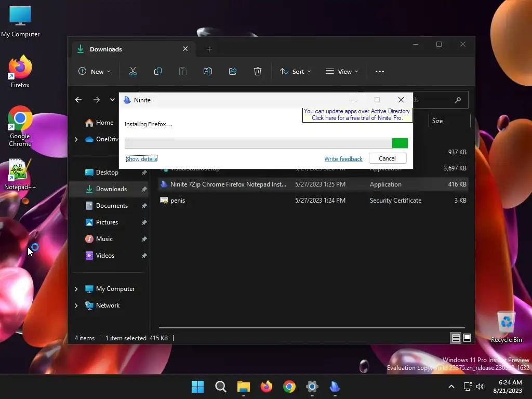Go back with the left arrow
Image resolution: width=532 pixels, height=399 pixels.
coord(78,100)
